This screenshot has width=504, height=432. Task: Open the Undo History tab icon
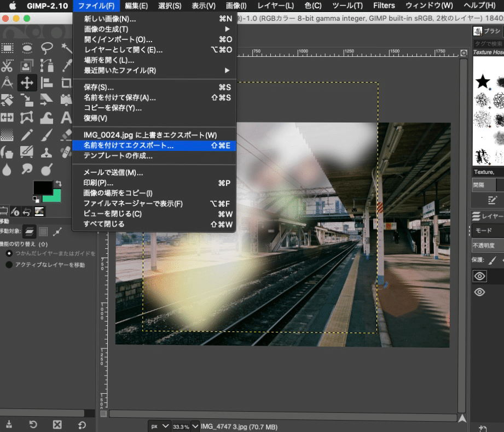click(x=27, y=212)
